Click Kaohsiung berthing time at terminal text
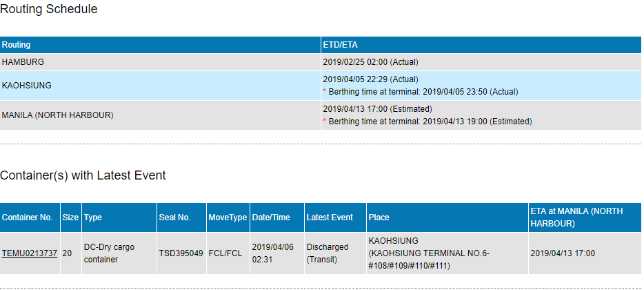This screenshot has height=290, width=644. click(x=423, y=92)
